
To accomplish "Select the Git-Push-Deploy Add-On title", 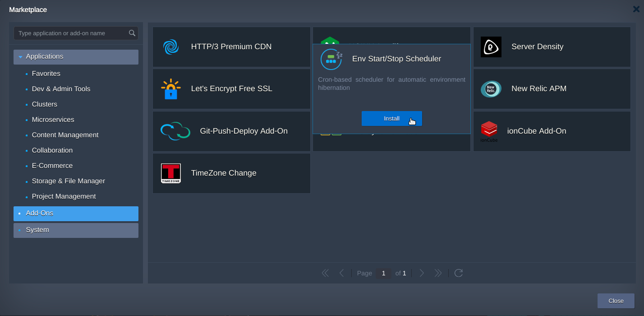I will point(244,131).
